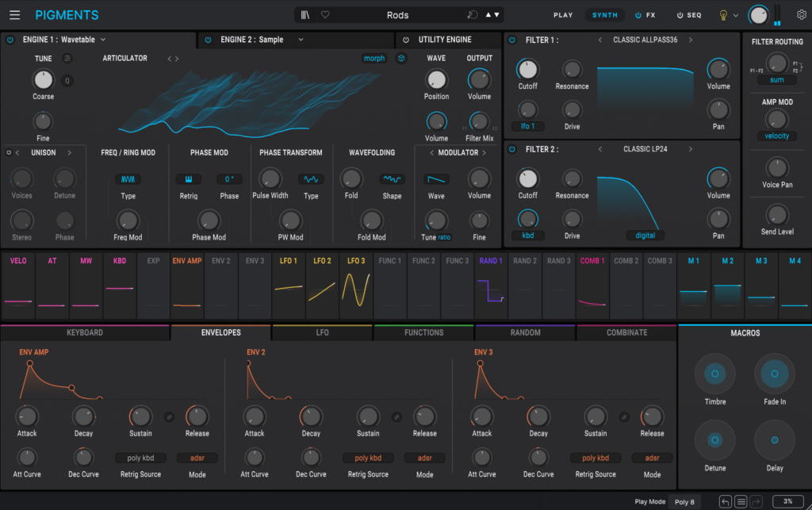Click the undo arrow in bottom bar
This screenshot has width=812, height=510.
coord(725,501)
